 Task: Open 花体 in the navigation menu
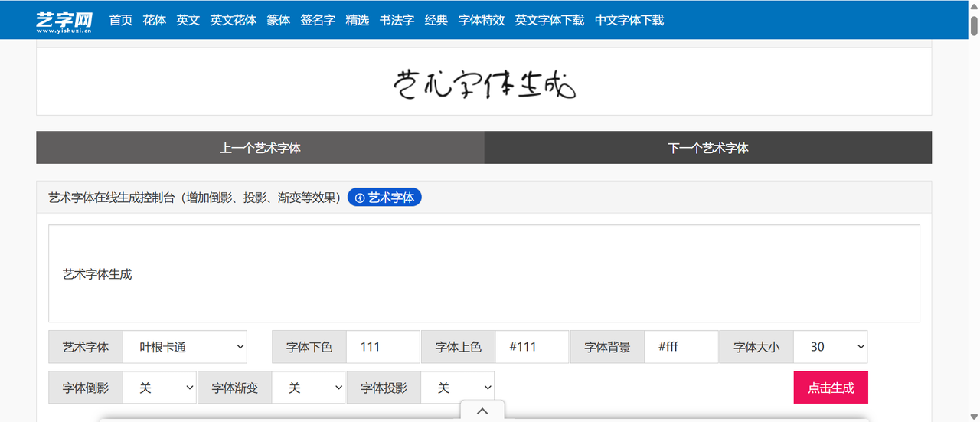click(155, 20)
